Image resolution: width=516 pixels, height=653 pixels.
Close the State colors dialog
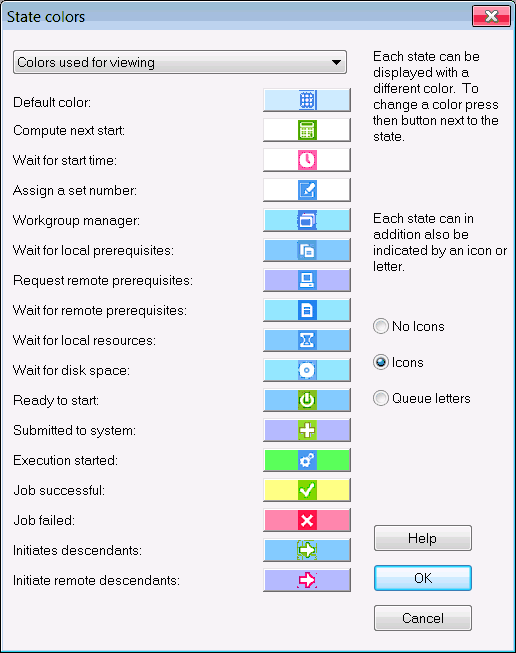tap(491, 16)
